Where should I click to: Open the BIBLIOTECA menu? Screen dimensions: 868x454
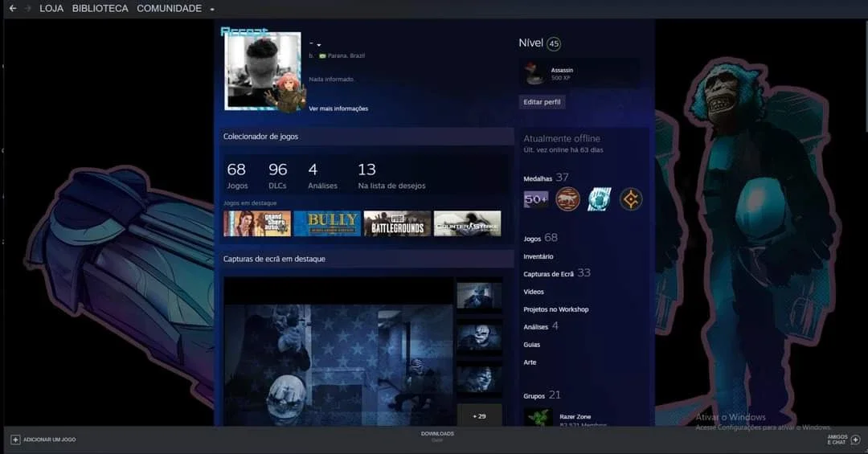pos(100,8)
